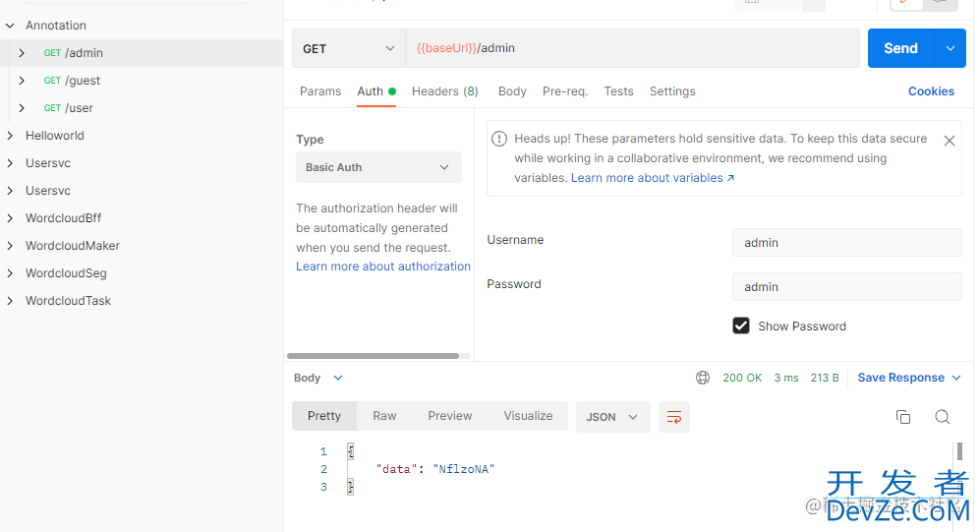Open the Save Response dropdown

[x=909, y=378]
